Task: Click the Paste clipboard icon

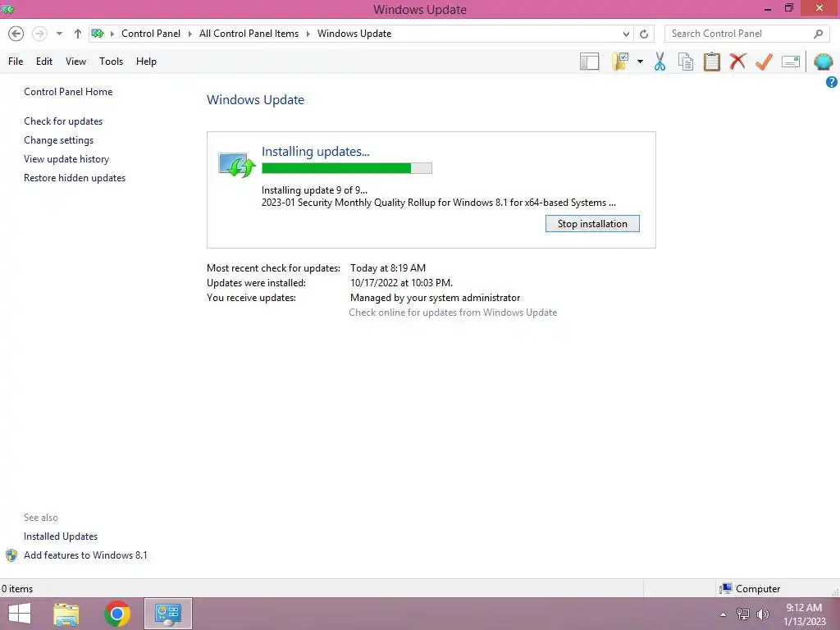Action: [x=711, y=62]
